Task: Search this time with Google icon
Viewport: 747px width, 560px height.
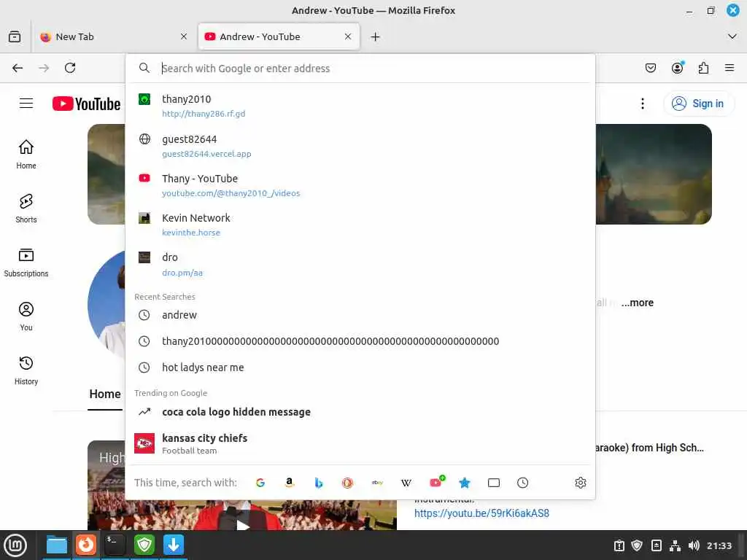Action: pos(260,483)
